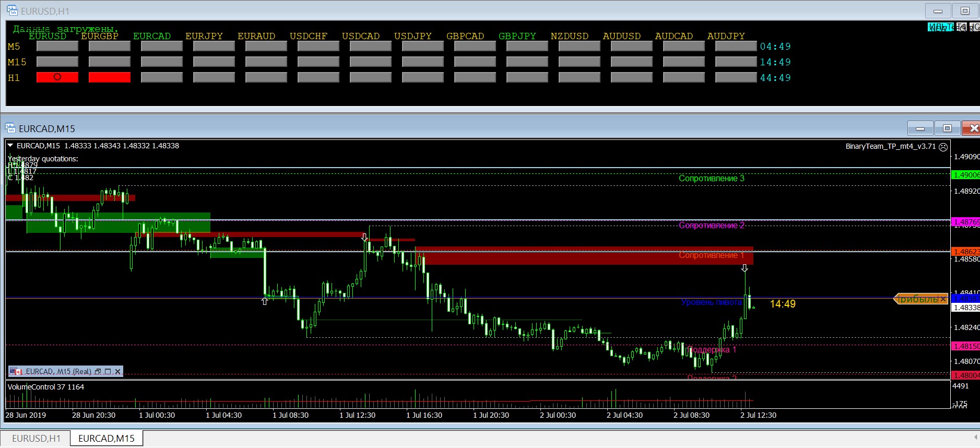Viewport: 980px width, 448px height.
Task: Restore the EURCAD, M15 (Real) mini window
Action: (x=98, y=372)
